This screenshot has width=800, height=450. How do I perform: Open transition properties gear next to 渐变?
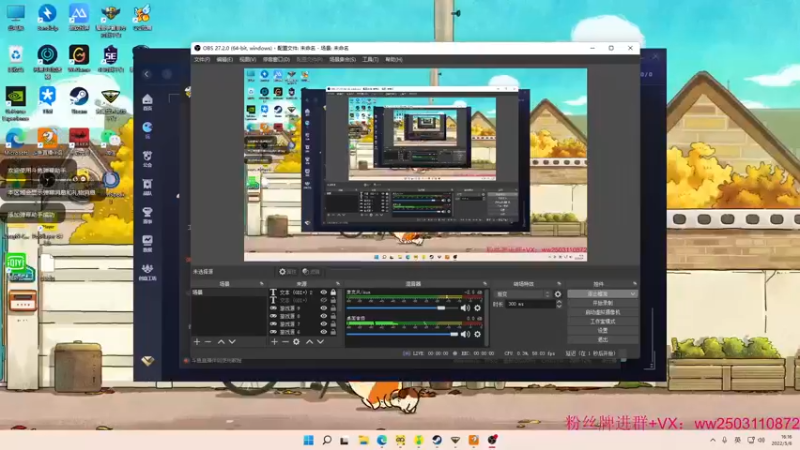point(558,294)
